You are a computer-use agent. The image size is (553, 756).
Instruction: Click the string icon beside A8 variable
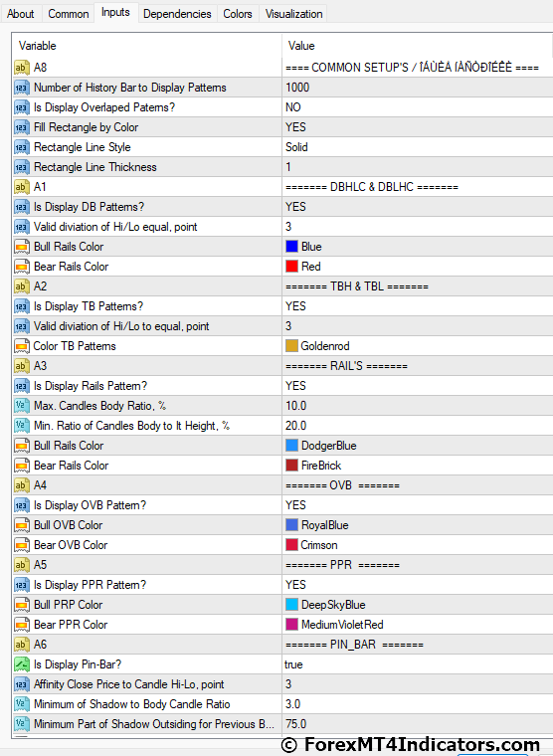[21, 68]
